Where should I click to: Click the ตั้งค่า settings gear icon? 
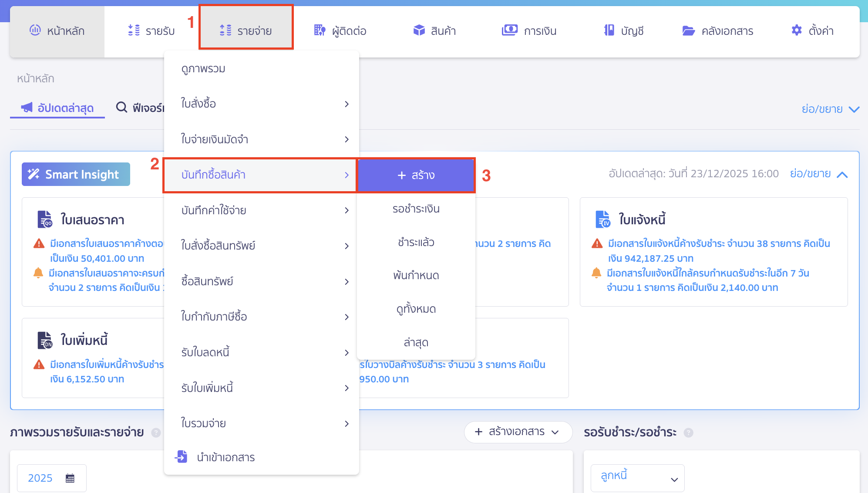click(x=796, y=30)
